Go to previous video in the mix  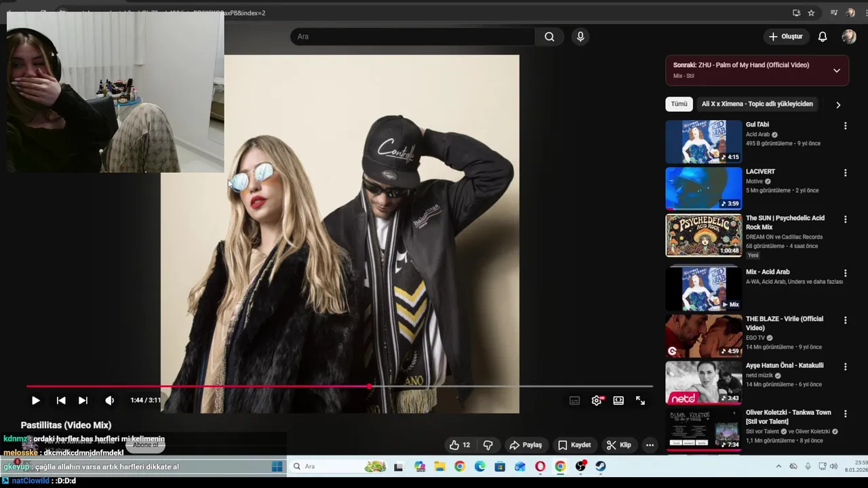(61, 401)
